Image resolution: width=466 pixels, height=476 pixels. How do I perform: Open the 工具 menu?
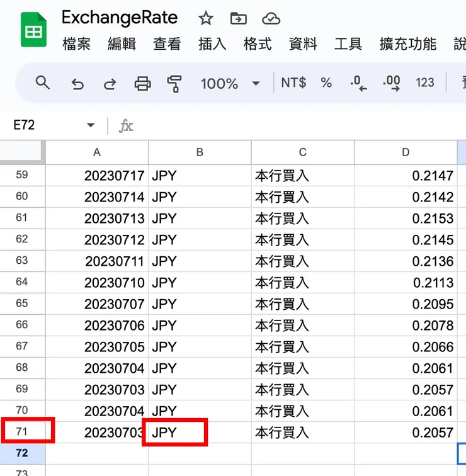click(348, 44)
